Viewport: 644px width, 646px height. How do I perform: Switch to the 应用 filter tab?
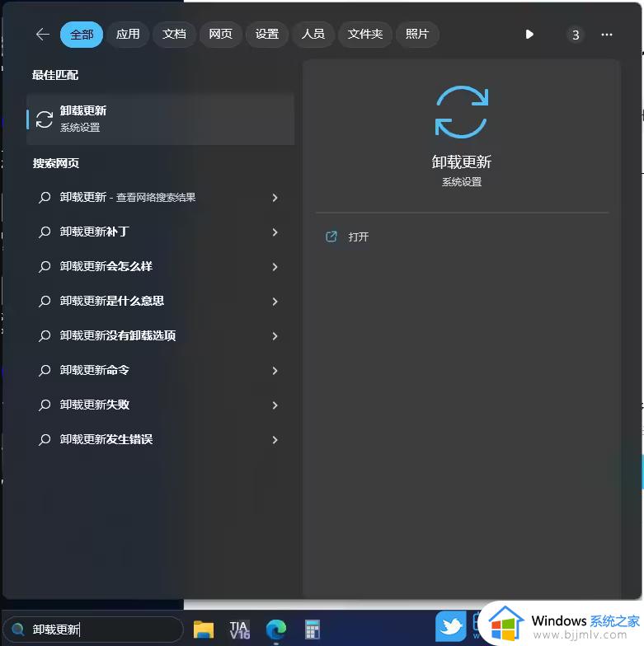(128, 35)
